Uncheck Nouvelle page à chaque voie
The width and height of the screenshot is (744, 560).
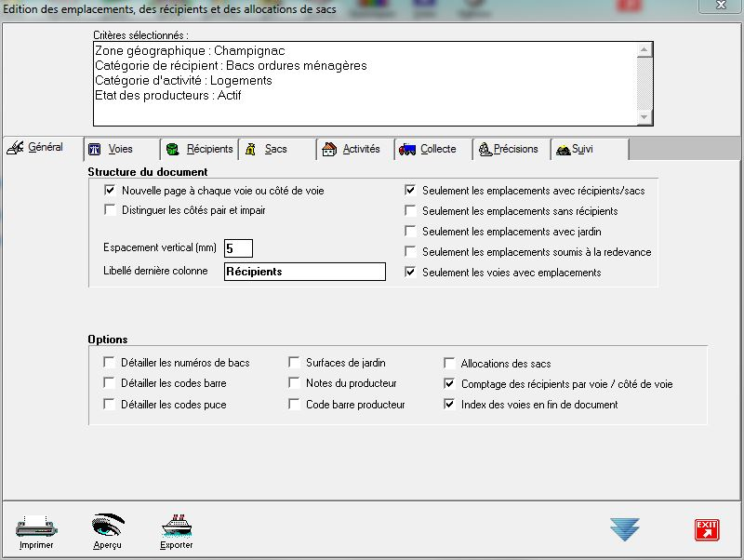[111, 191]
